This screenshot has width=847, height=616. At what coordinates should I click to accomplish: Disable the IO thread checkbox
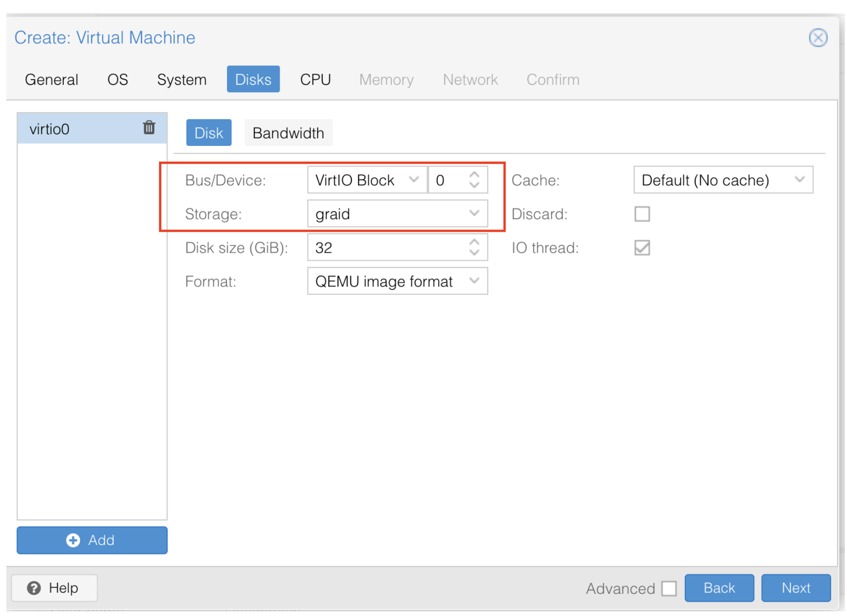tap(642, 247)
